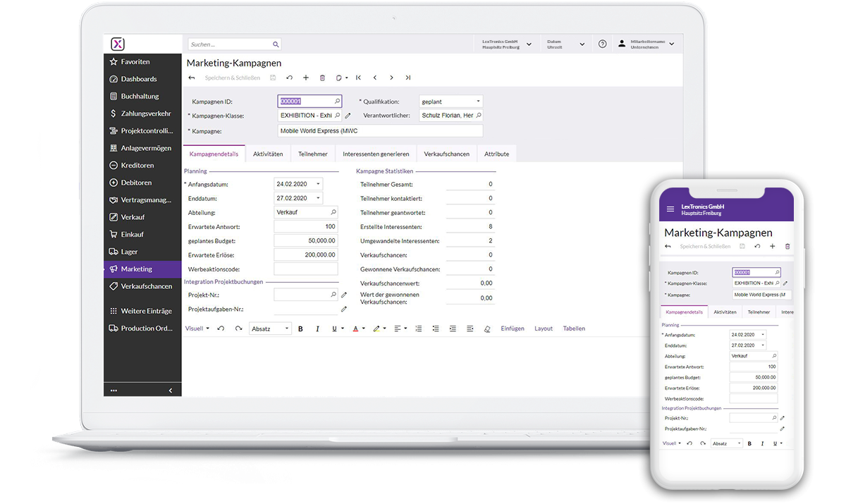Image resolution: width=846 pixels, height=504 pixels.
Task: Click redo arrow in laptop editor toolbar
Action: (238, 328)
